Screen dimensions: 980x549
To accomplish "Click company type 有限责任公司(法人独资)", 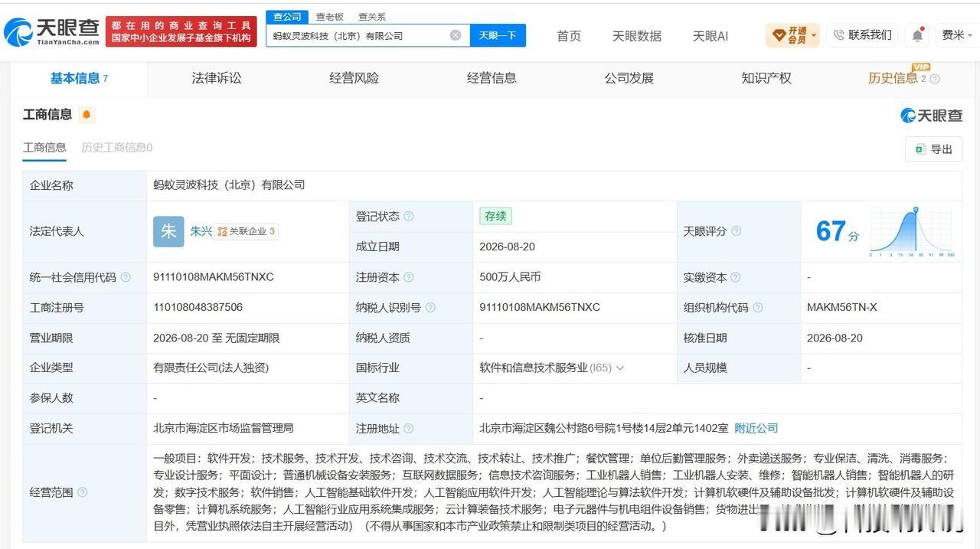I will [211, 368].
